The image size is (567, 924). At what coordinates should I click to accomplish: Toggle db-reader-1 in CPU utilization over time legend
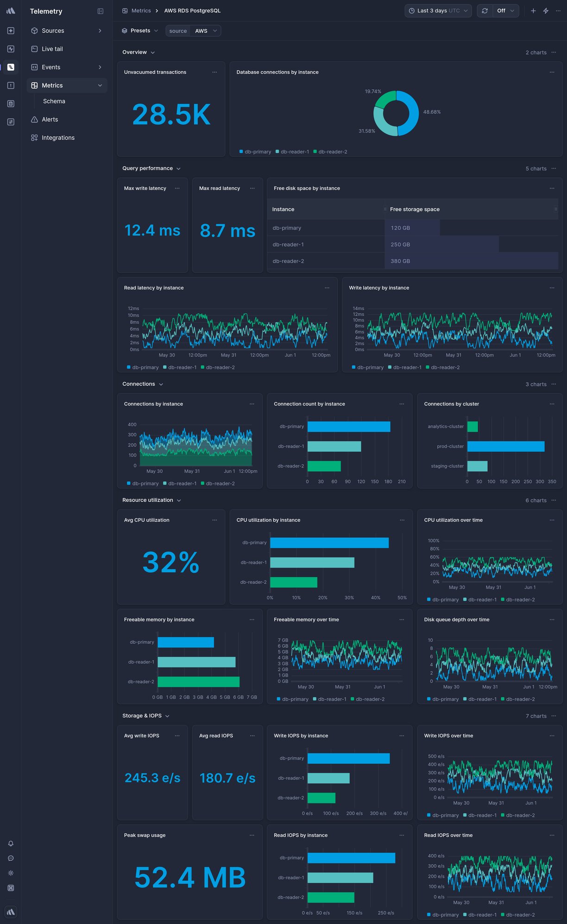click(479, 600)
